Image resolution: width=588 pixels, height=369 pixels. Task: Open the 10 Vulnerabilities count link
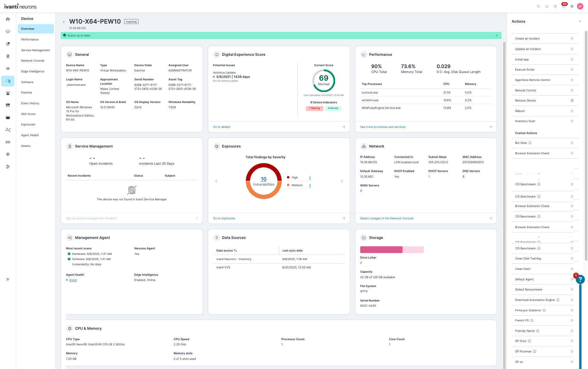tap(264, 179)
